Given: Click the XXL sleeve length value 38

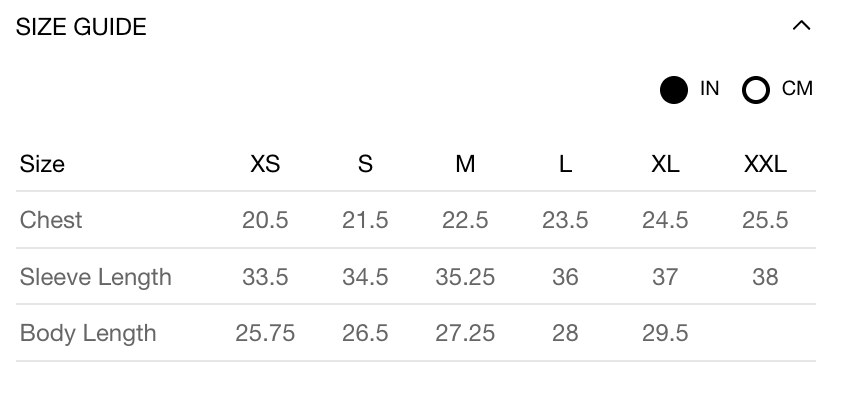Looking at the screenshot, I should coord(765,277).
